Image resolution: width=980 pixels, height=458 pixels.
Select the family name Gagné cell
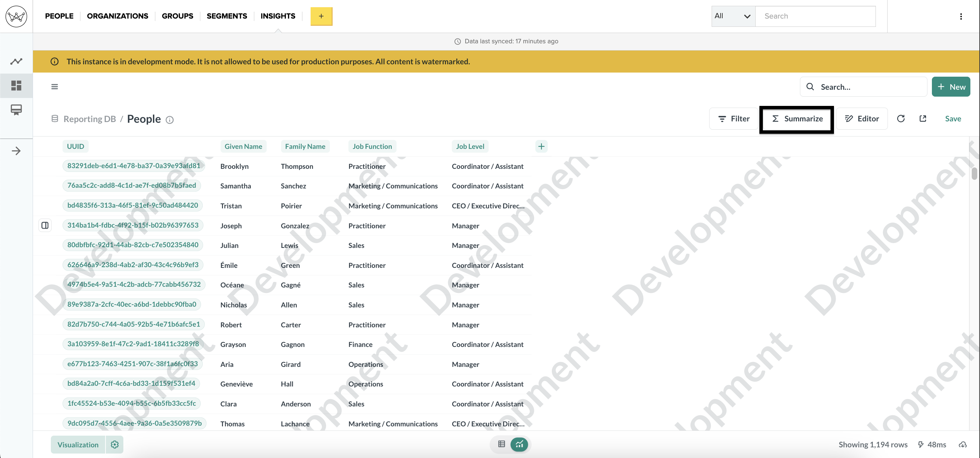pyautogui.click(x=291, y=285)
